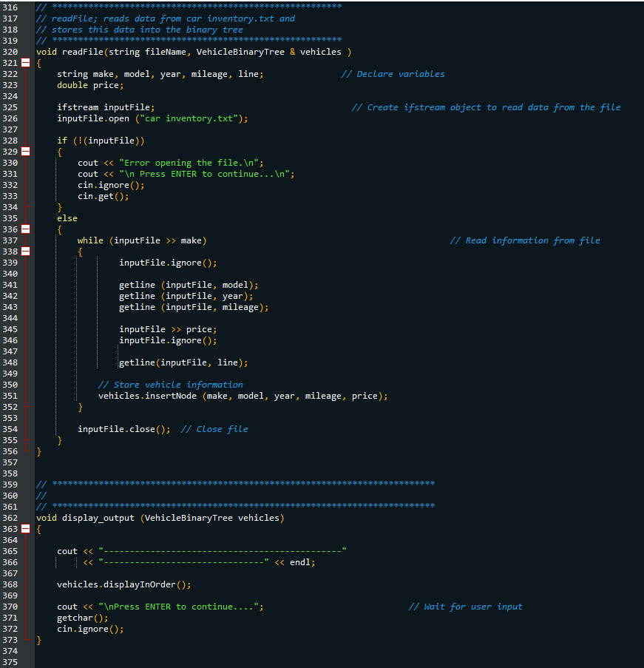Click the "getchar();" statement
The height and width of the screenshot is (668, 644).
tap(83, 618)
